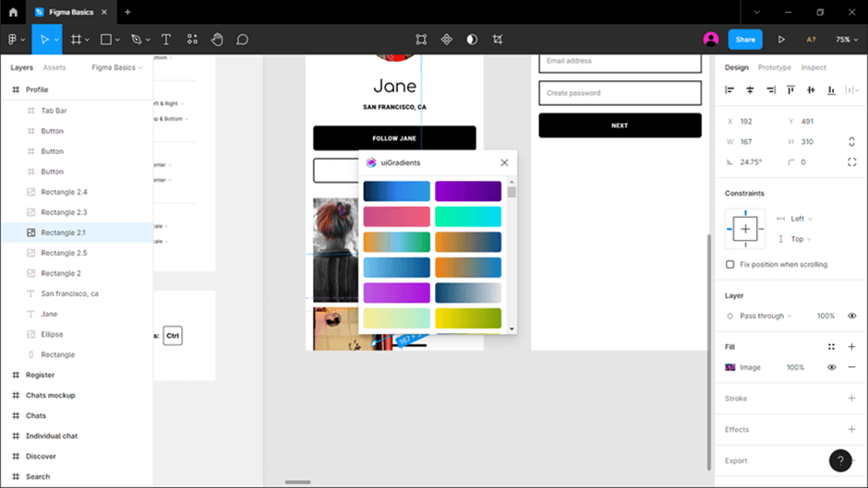The width and height of the screenshot is (868, 488).
Task: Select the Rectangle shape tool
Action: [x=106, y=40]
